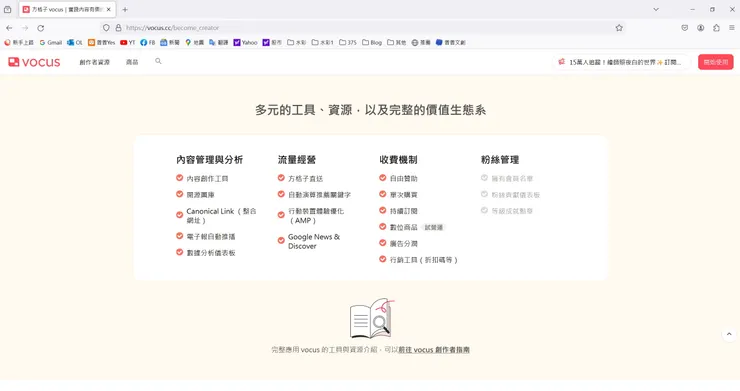
Task: Open the OL Outlook bookmark
Action: pyautogui.click(x=75, y=42)
